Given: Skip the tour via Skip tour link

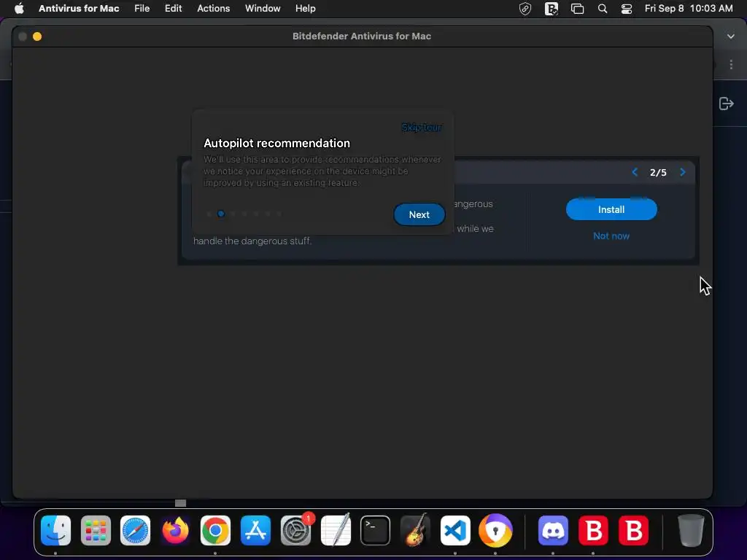Looking at the screenshot, I should click(x=422, y=127).
